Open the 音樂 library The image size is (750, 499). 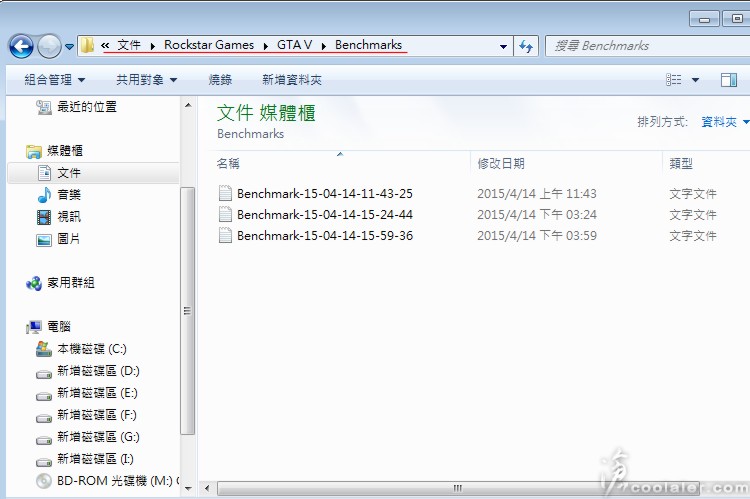(69, 195)
